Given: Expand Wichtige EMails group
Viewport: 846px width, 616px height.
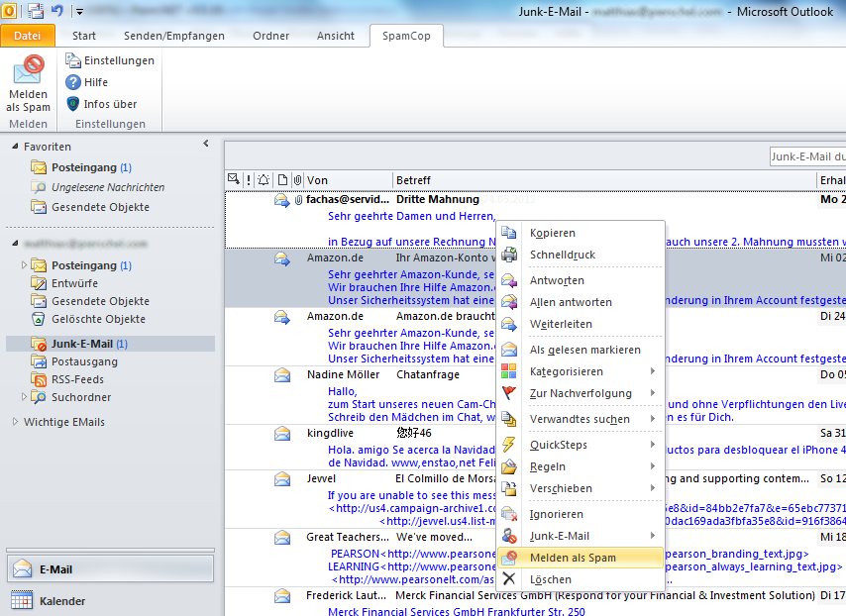Looking at the screenshot, I should [x=15, y=421].
